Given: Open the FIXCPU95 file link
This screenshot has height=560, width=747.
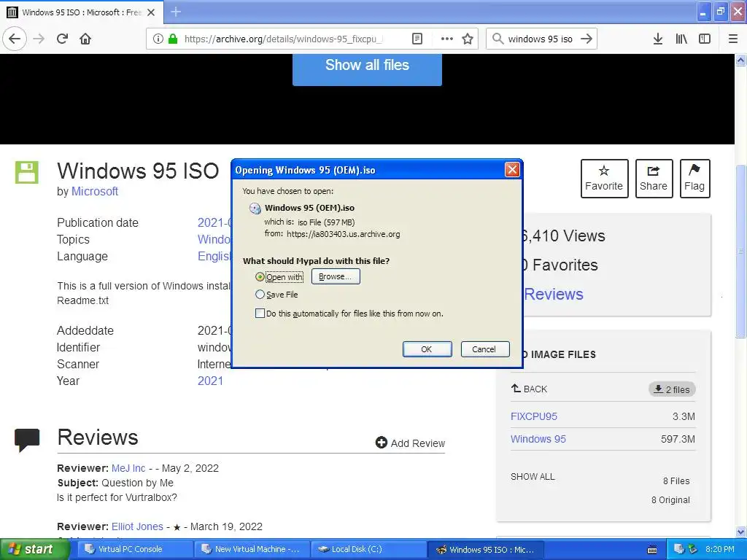Looking at the screenshot, I should click(533, 416).
